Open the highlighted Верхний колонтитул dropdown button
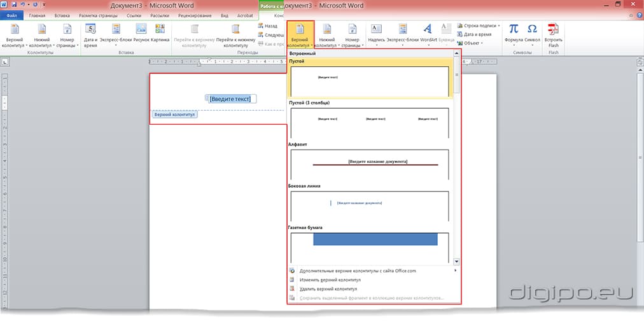This screenshot has height=324, width=644. (x=300, y=36)
